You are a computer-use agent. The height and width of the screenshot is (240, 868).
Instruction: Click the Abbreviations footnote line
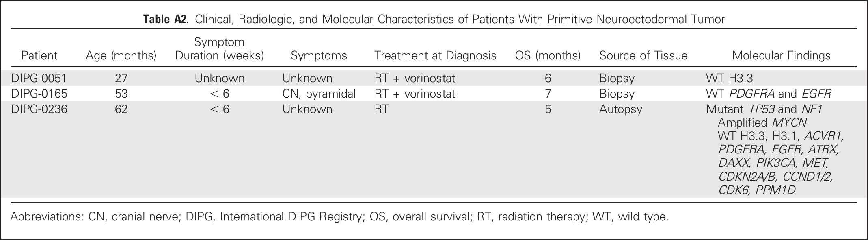pos(339,217)
